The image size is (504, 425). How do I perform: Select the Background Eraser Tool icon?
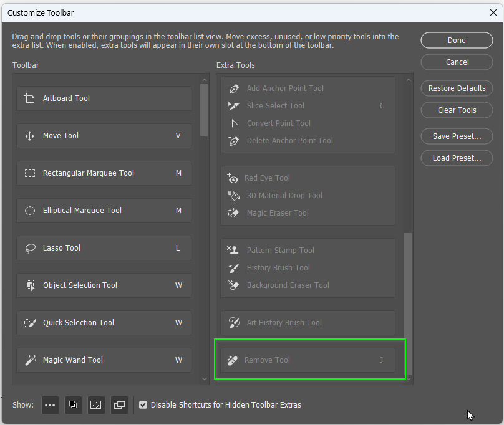coord(233,285)
